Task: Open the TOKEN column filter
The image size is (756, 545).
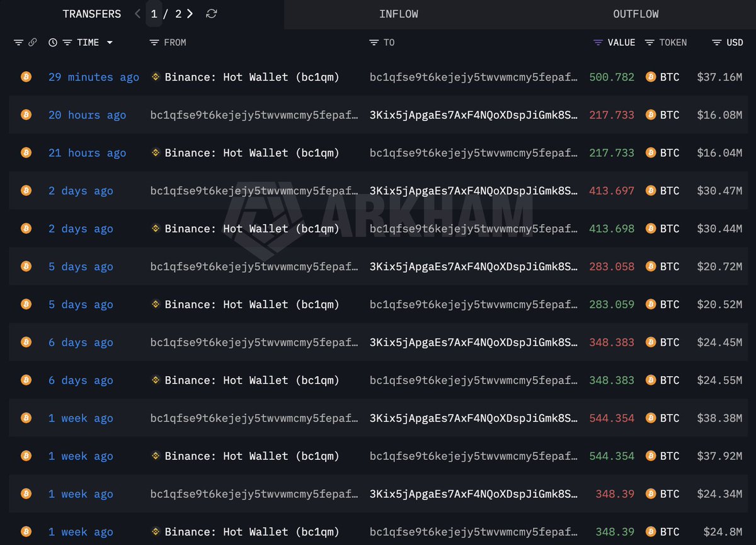Action: (650, 42)
